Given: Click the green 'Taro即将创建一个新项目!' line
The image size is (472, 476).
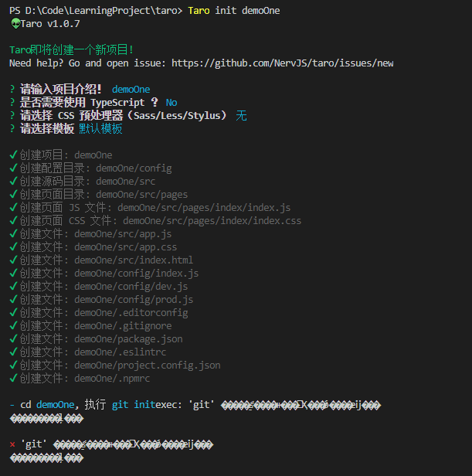Looking at the screenshot, I should (x=71, y=49).
